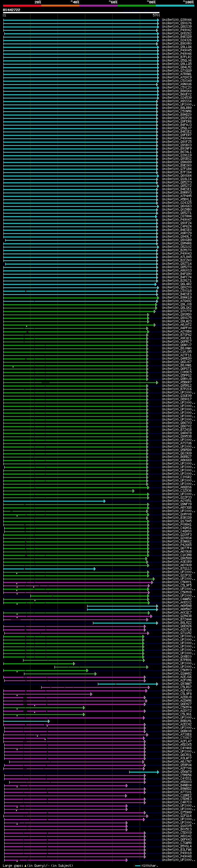197x868 pixels.
Task: Choose hit UniRef100_A9NXU6
Action: click(176, 84)
